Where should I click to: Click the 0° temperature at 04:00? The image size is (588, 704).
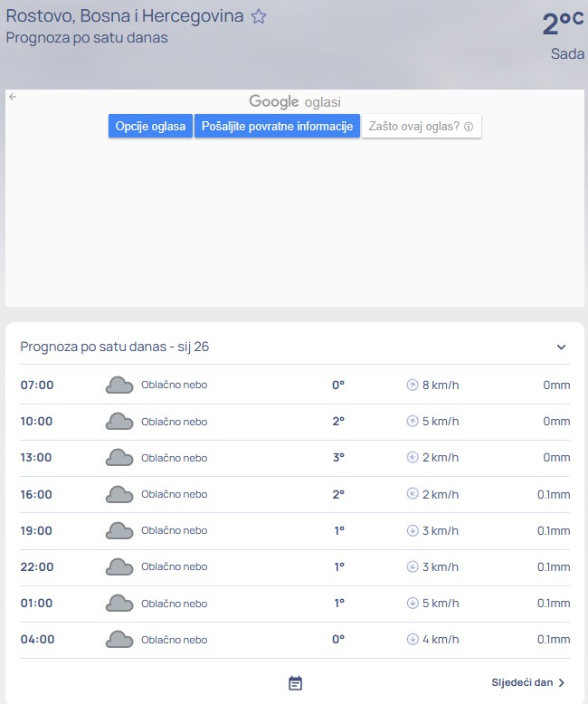tap(338, 640)
